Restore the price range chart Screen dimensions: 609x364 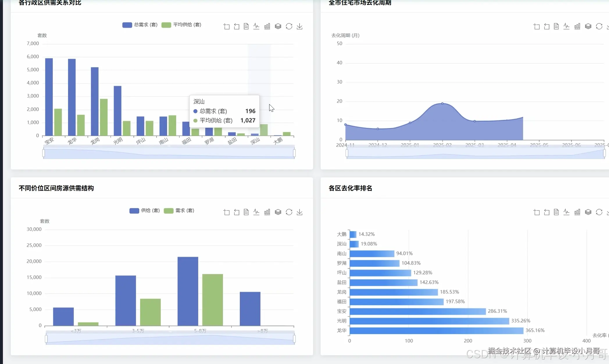pos(289,212)
